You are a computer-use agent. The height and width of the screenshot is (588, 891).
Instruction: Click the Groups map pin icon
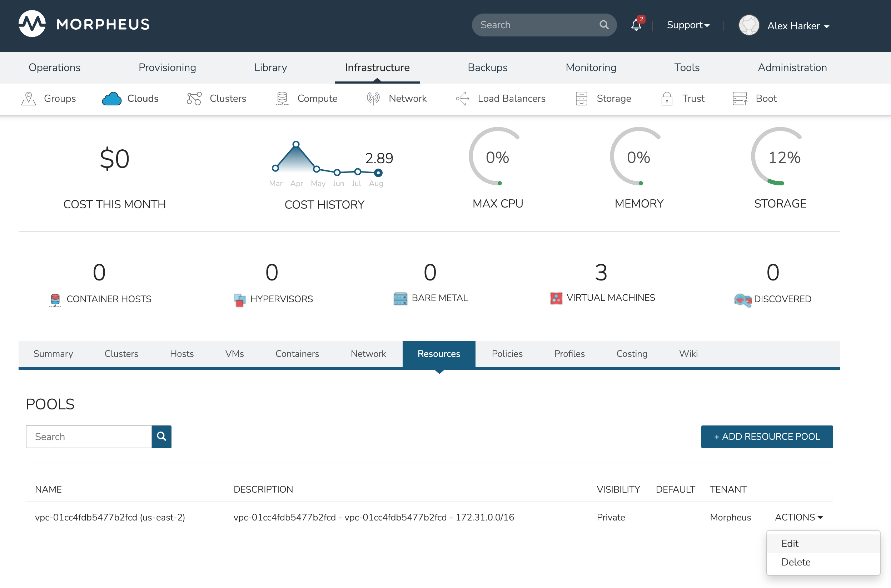29,99
